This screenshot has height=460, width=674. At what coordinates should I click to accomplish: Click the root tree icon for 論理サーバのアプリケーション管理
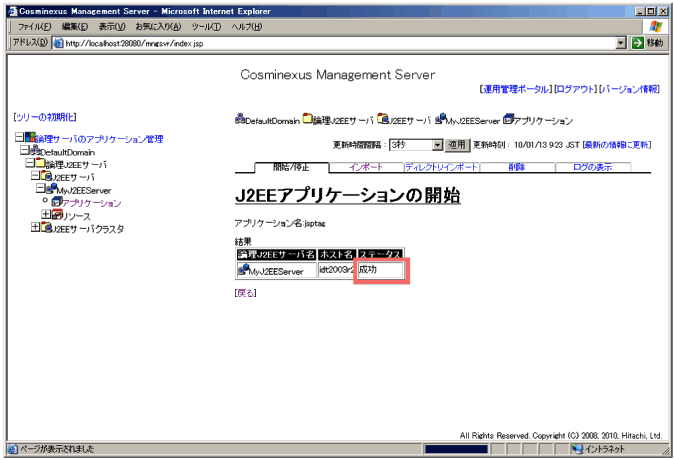click(30, 138)
